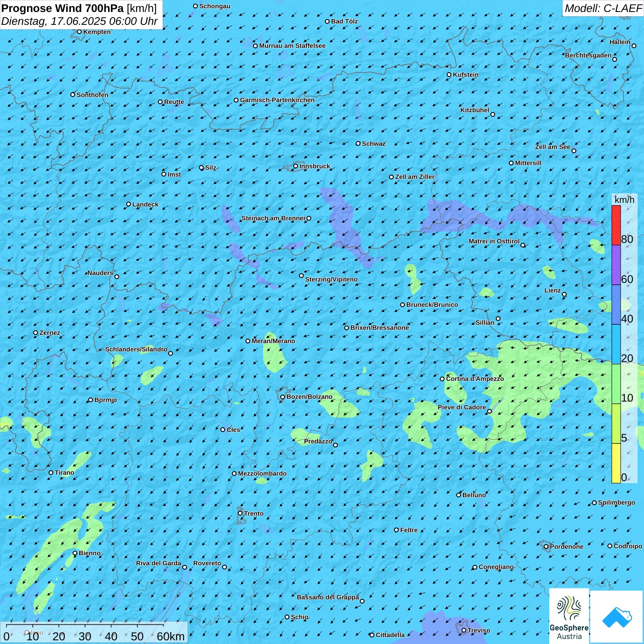
Task: Select the Mezzolombardo label
Action: [x=262, y=473]
